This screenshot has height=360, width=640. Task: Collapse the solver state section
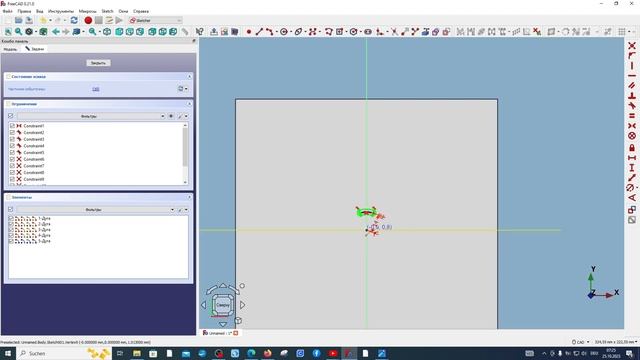point(189,77)
